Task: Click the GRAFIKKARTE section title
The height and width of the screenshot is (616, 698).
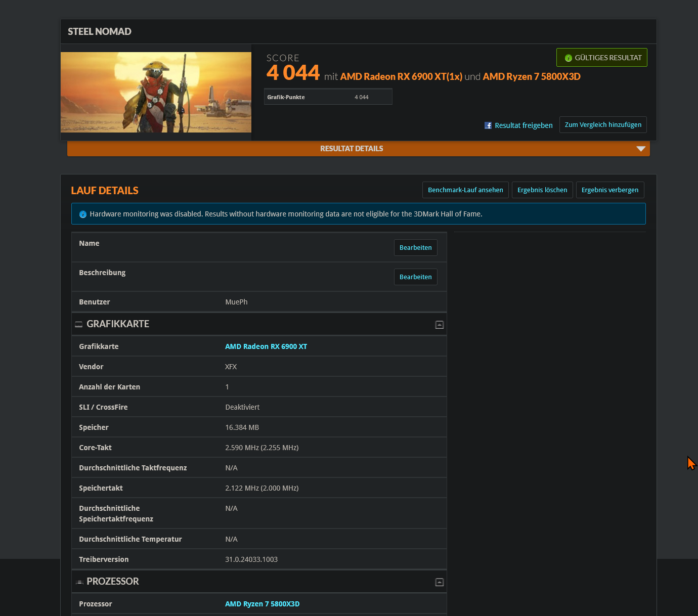Action: (118, 324)
